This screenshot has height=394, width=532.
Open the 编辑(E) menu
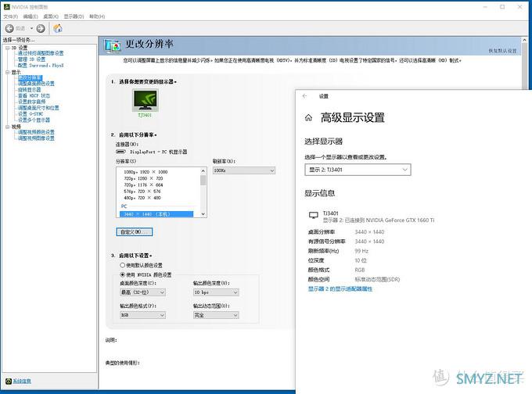pyautogui.click(x=31, y=16)
